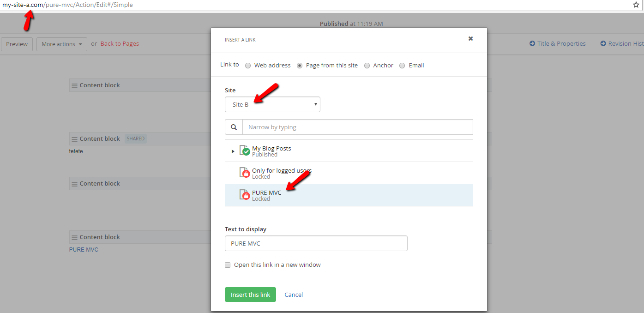Click the Published at 11:19 AM status
Screen dimensions: 644x313
(351, 24)
